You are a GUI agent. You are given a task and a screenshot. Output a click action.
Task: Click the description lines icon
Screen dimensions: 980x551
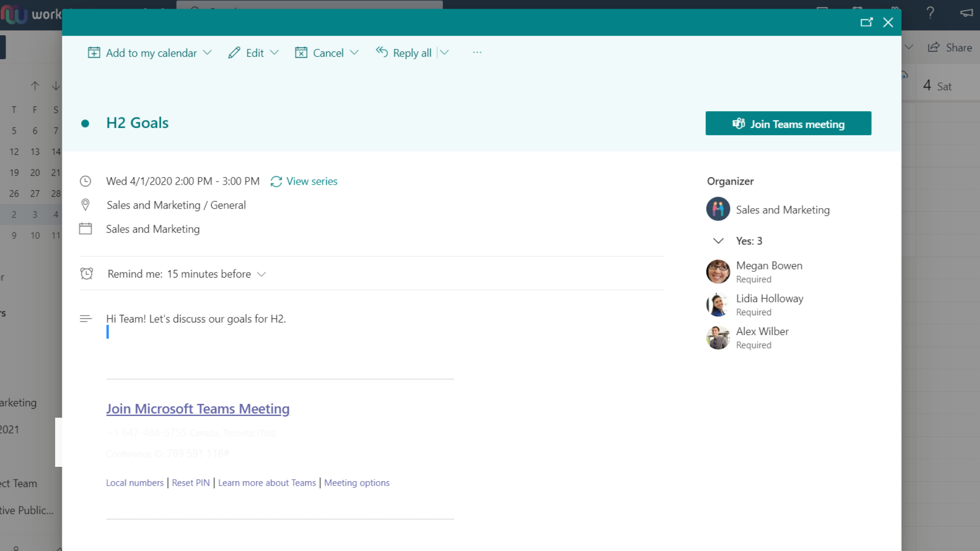point(86,319)
